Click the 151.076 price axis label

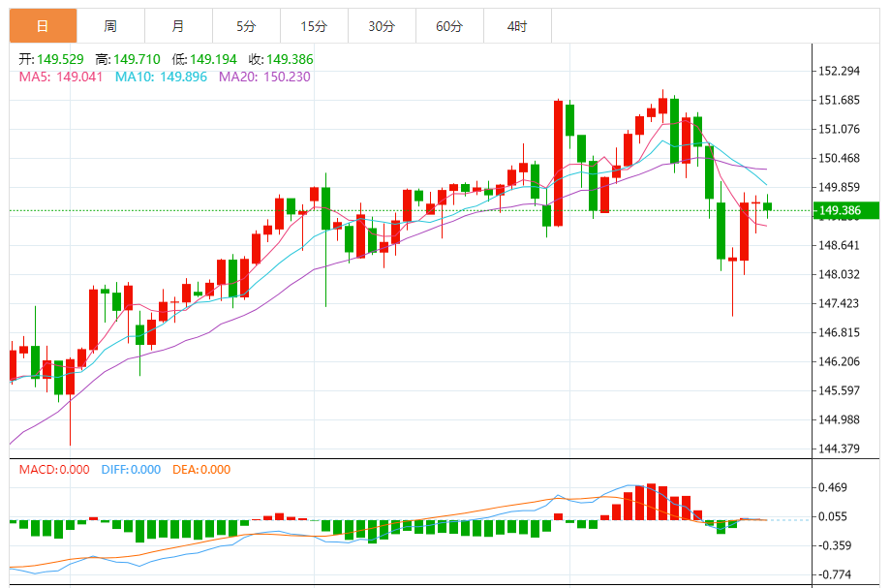[x=839, y=129]
